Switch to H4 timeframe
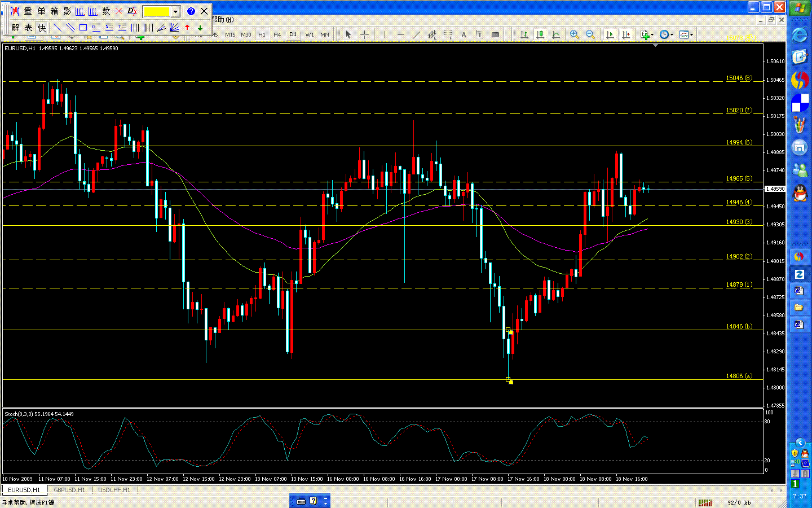 click(x=277, y=35)
